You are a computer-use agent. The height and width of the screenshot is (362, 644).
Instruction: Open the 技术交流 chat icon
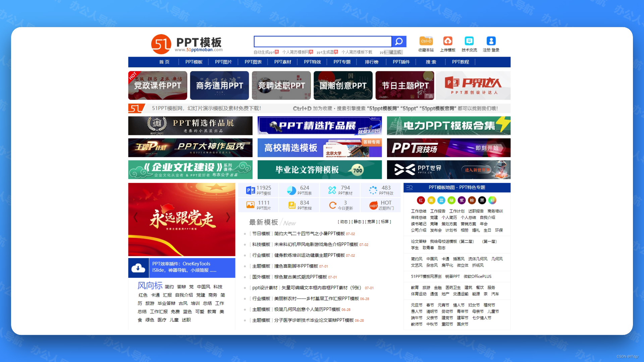469,41
